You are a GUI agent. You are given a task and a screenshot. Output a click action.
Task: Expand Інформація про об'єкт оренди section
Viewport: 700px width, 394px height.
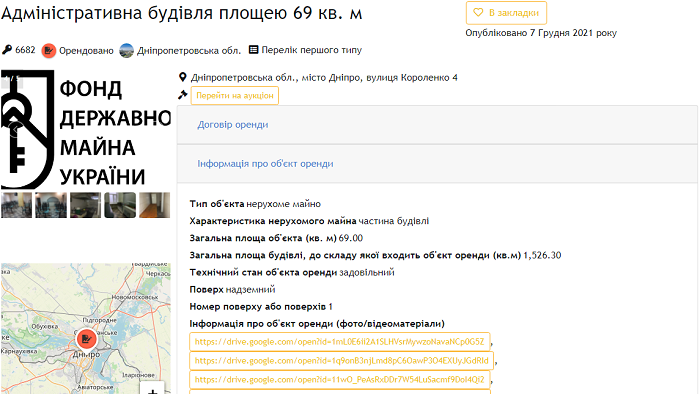pos(265,164)
